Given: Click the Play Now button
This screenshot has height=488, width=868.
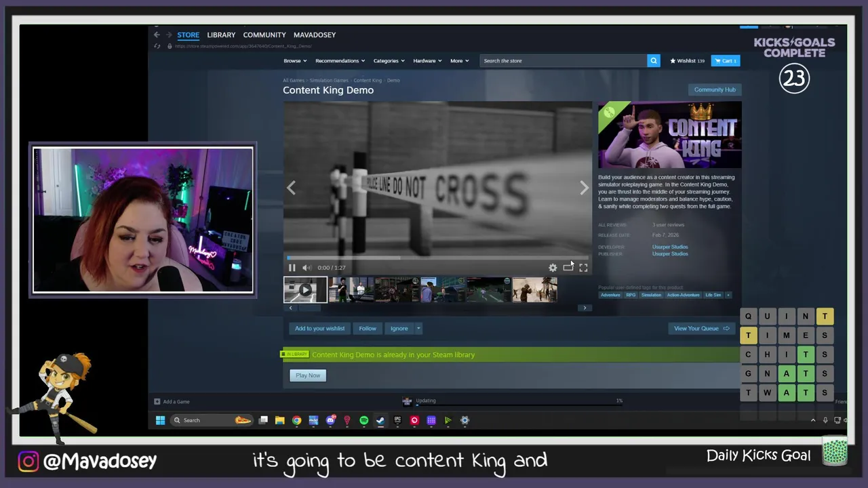Looking at the screenshot, I should pyautogui.click(x=308, y=375).
